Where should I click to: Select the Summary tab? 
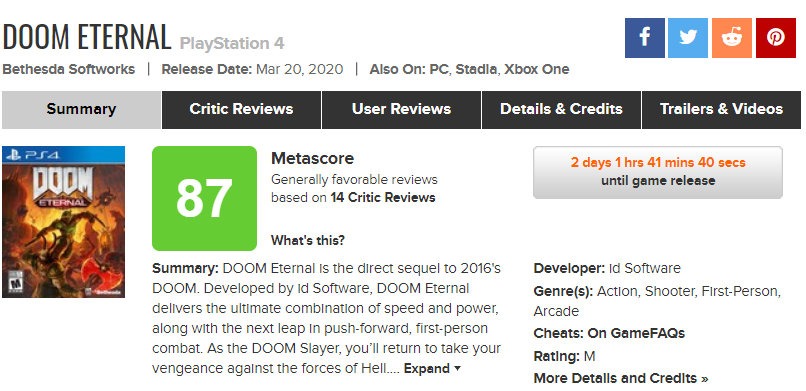(81, 109)
